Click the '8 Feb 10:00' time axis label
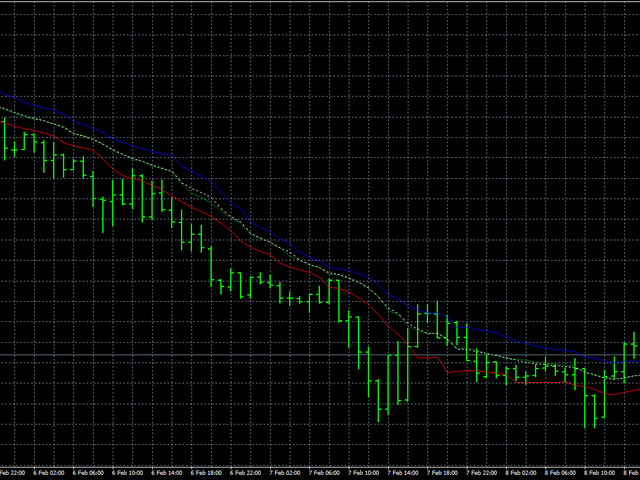The width and height of the screenshot is (640, 480). 600,473
